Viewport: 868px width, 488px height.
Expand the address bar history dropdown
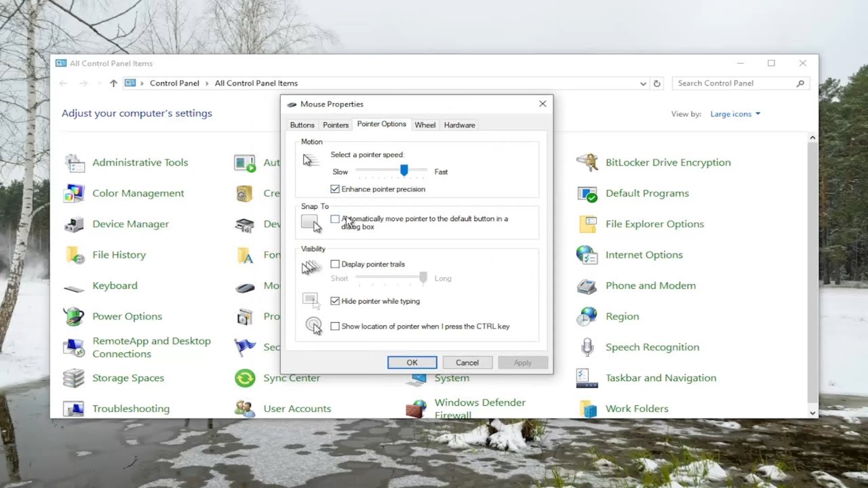point(643,83)
